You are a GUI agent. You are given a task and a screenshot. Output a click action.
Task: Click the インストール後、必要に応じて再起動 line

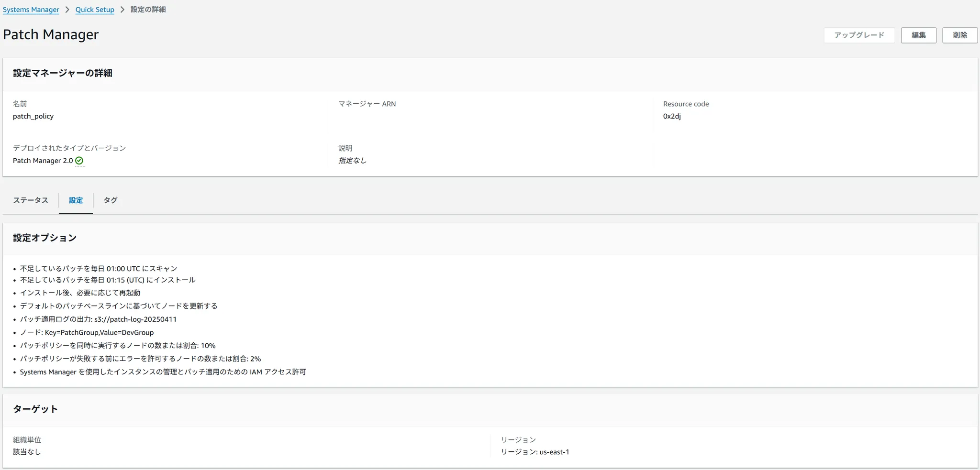click(80, 293)
